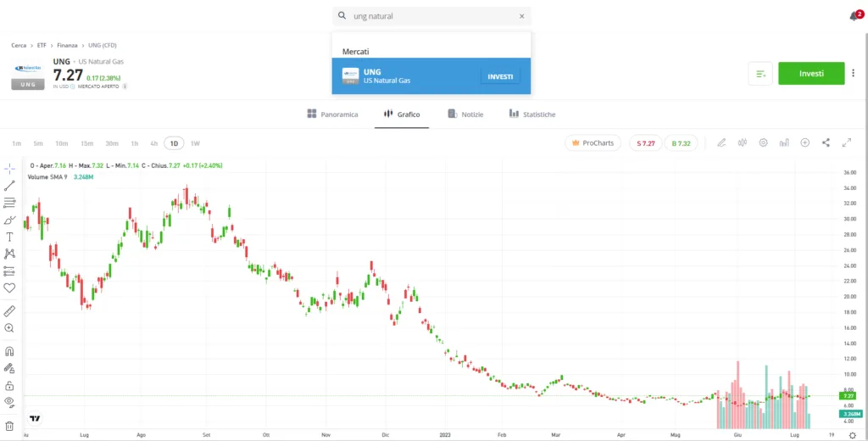This screenshot has width=868, height=441.
Task: Open the notifications bell
Action: (x=854, y=17)
